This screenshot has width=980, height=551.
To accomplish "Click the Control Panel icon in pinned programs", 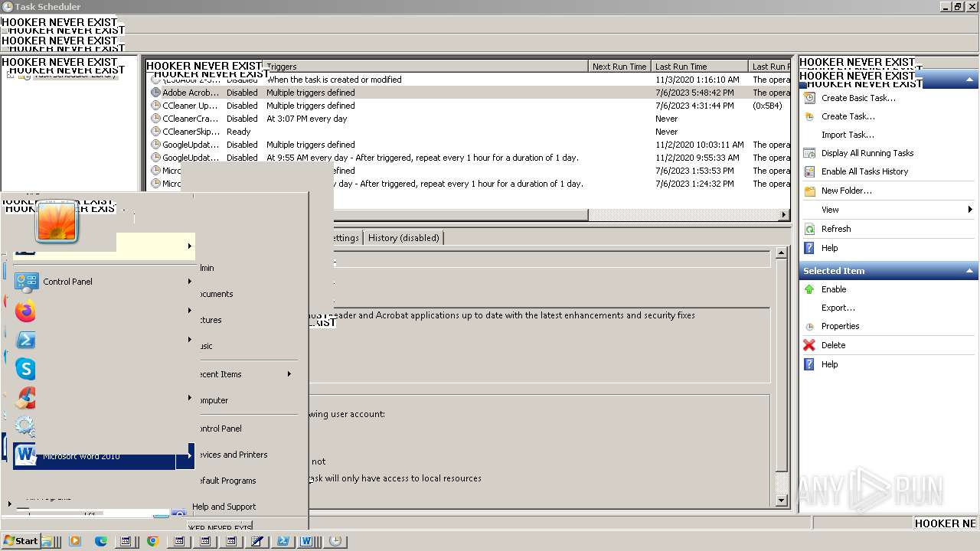I will [x=27, y=282].
